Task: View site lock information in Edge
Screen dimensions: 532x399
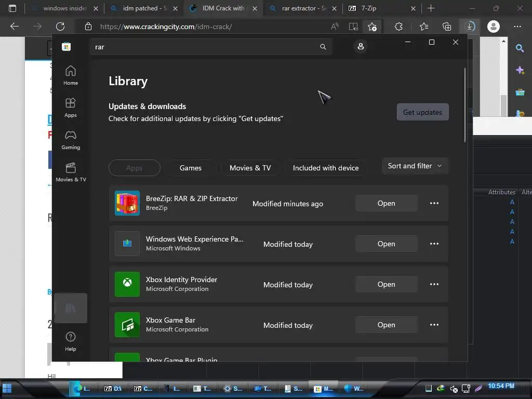Action: (88, 26)
